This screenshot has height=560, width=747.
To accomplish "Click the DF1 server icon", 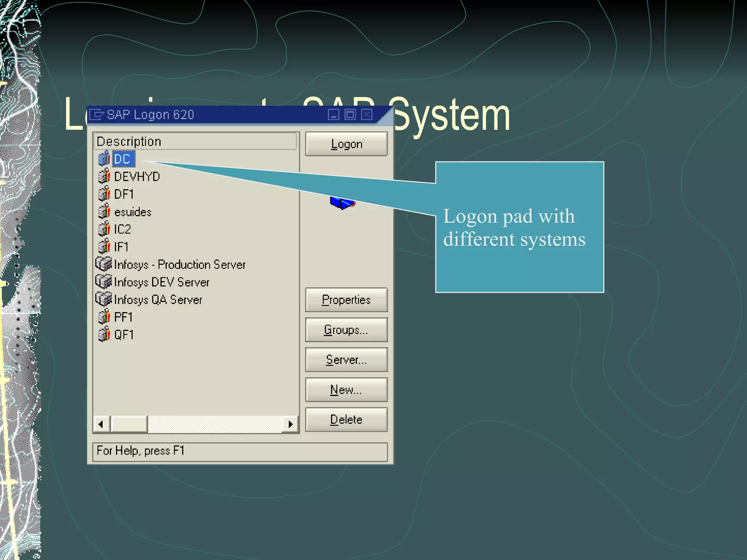I will (x=104, y=194).
